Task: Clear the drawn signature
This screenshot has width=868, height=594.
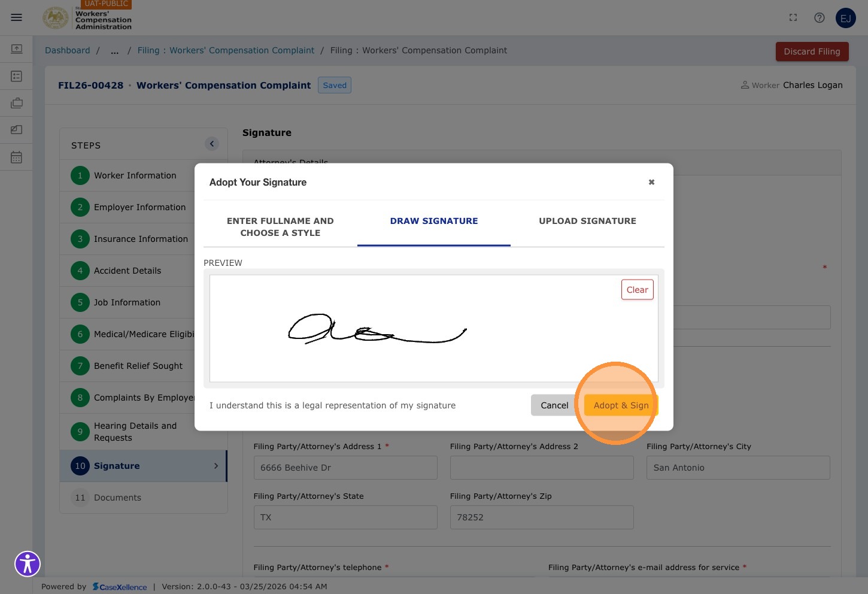Action: coord(638,290)
